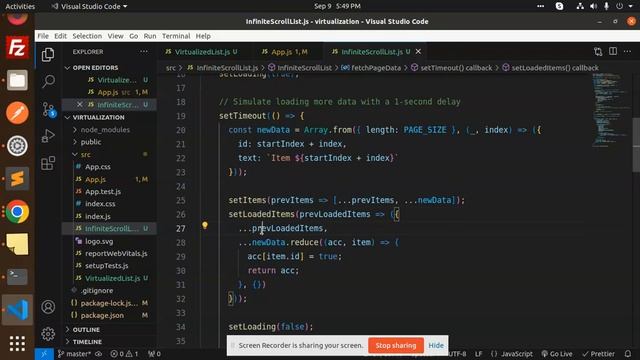Open the File menu
640x360 pixels.
(43, 36)
